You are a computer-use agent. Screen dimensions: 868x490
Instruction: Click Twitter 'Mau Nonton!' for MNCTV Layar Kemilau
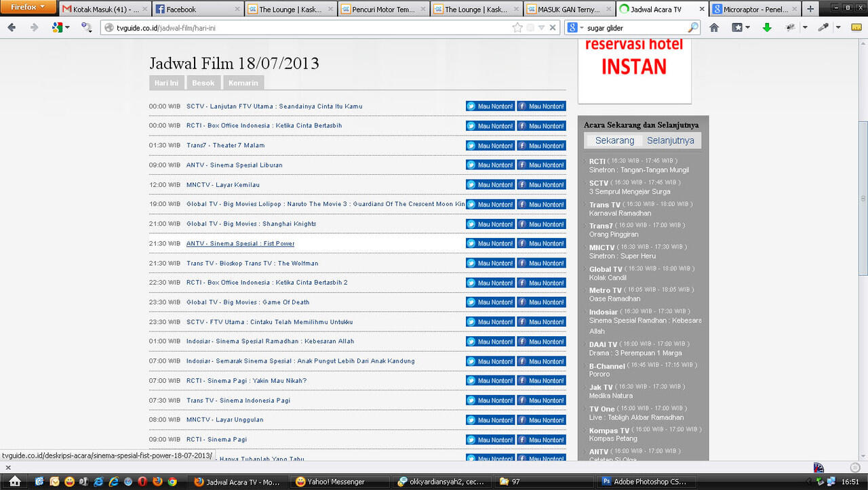pos(490,184)
